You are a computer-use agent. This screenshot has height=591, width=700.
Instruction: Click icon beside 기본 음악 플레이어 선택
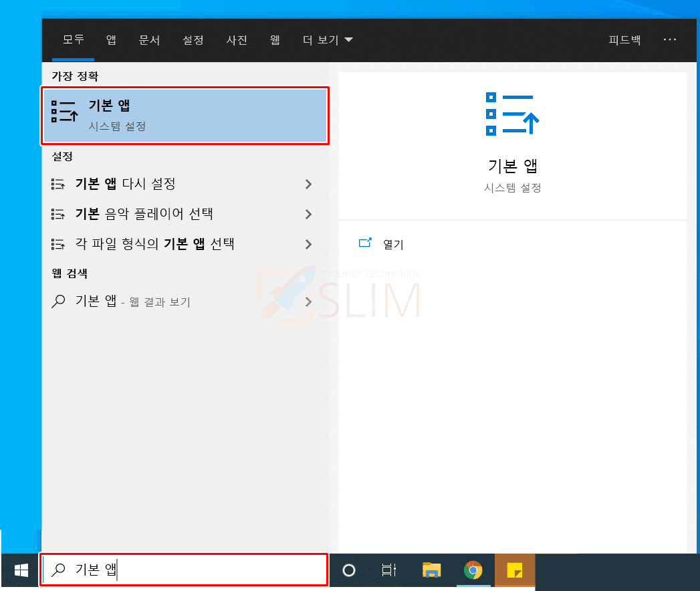tap(58, 214)
